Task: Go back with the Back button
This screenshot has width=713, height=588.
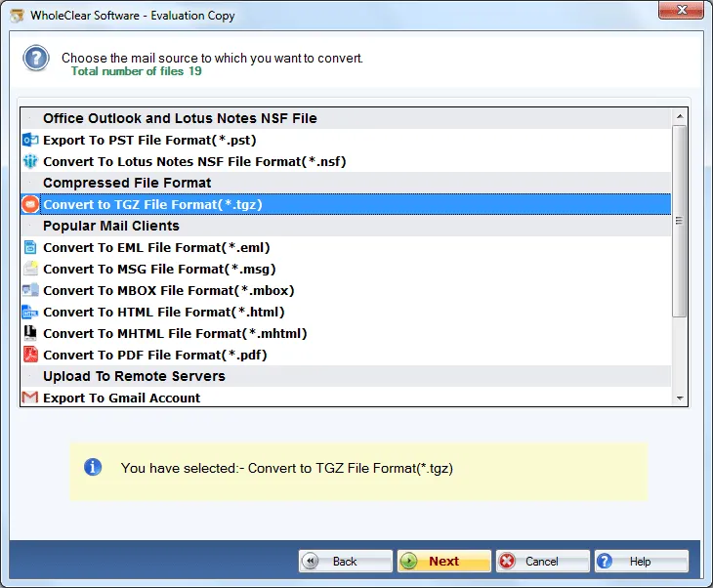Action: 345,562
